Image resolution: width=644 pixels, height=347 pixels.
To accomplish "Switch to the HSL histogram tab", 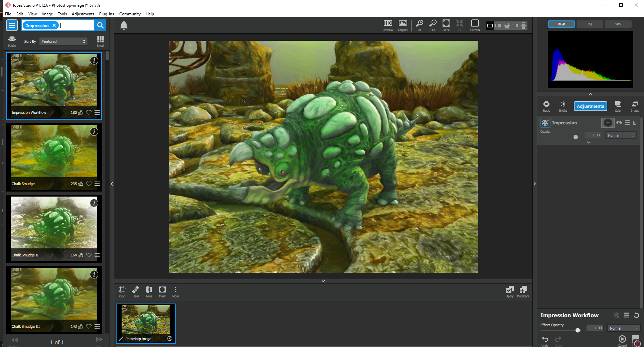I will point(590,24).
